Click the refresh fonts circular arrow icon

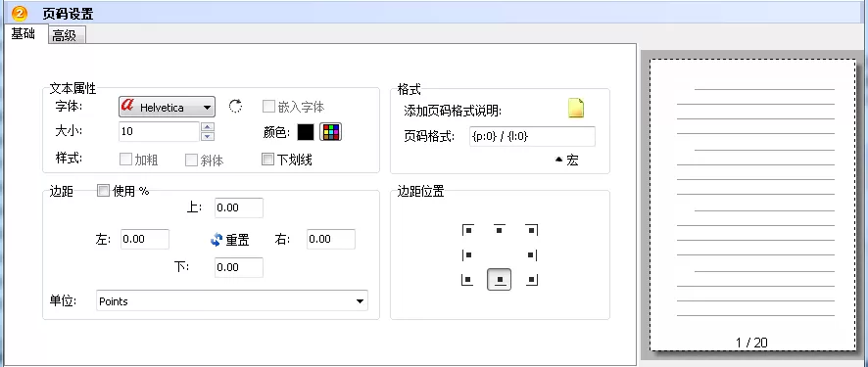[236, 106]
